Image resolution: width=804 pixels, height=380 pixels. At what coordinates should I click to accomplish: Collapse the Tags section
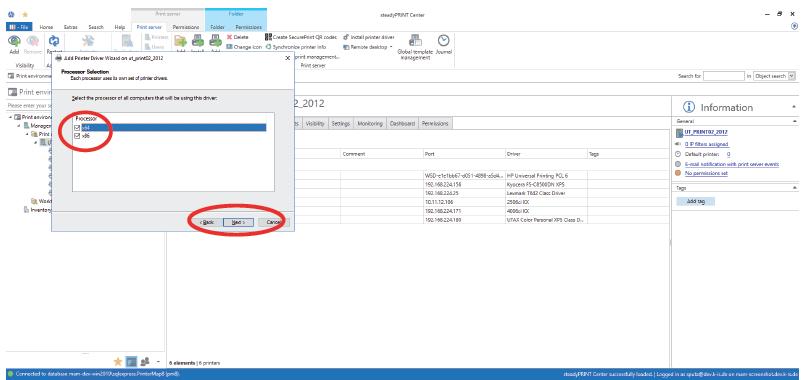click(x=794, y=188)
